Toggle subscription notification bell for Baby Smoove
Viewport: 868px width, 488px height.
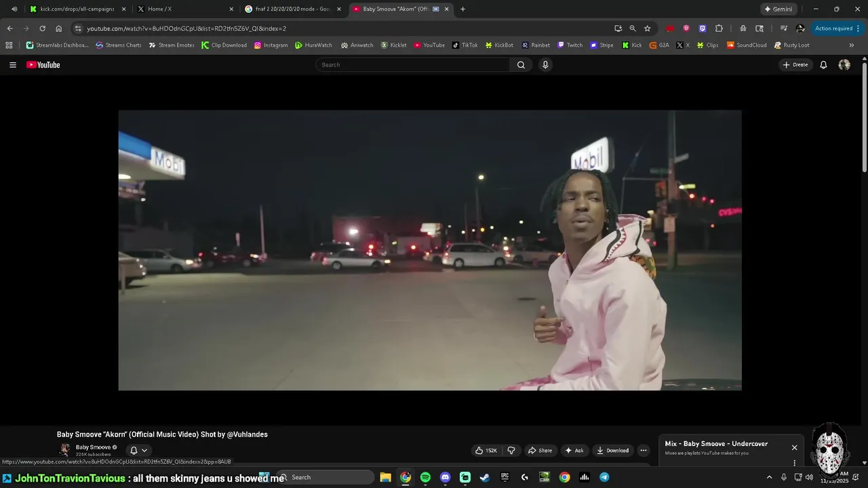pyautogui.click(x=134, y=450)
